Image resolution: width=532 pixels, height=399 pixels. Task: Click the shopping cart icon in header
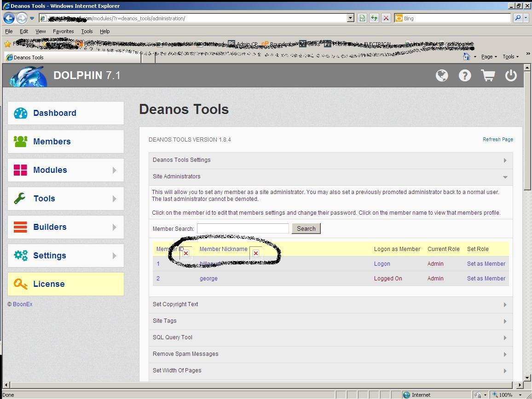coord(488,75)
